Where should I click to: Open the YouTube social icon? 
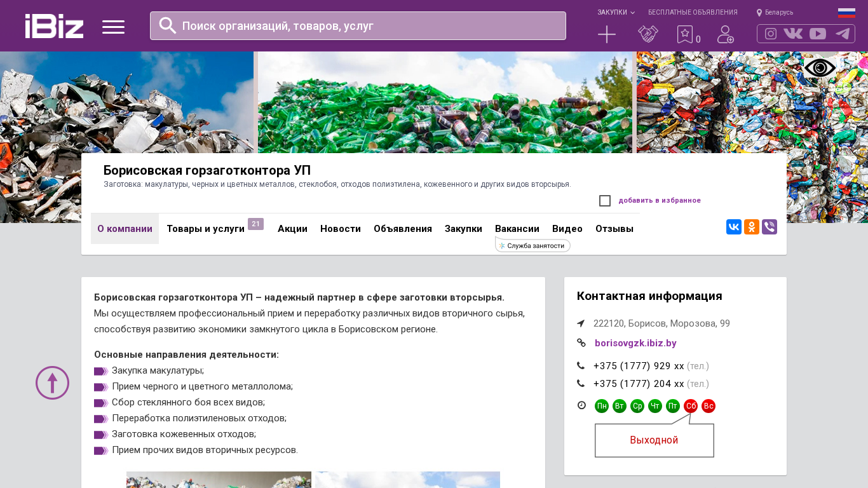[818, 34]
